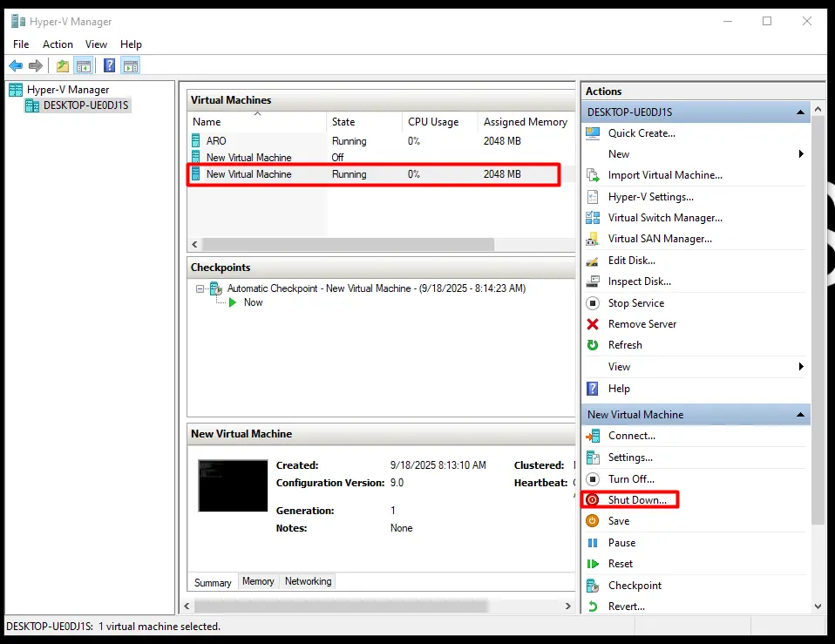Click the orange Save icon
Image resolution: width=835 pixels, height=644 pixels.
click(x=592, y=521)
